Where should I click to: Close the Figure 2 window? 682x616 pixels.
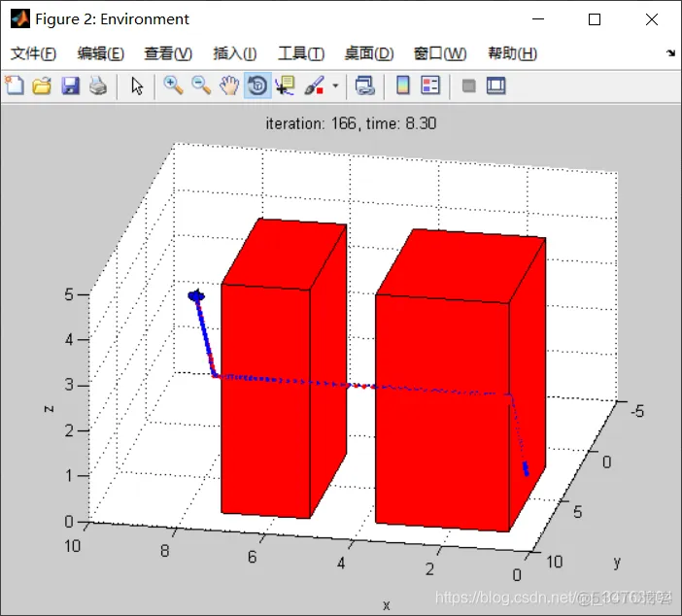pyautogui.click(x=651, y=19)
